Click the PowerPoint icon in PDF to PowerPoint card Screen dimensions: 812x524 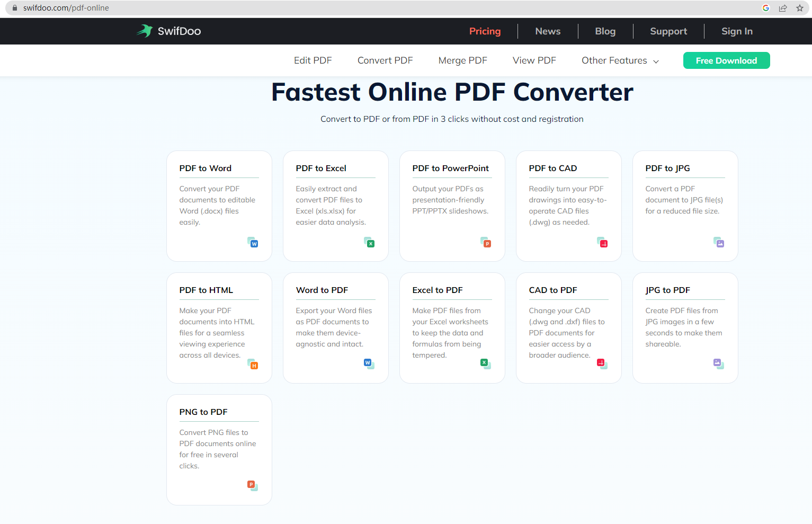[x=486, y=242]
